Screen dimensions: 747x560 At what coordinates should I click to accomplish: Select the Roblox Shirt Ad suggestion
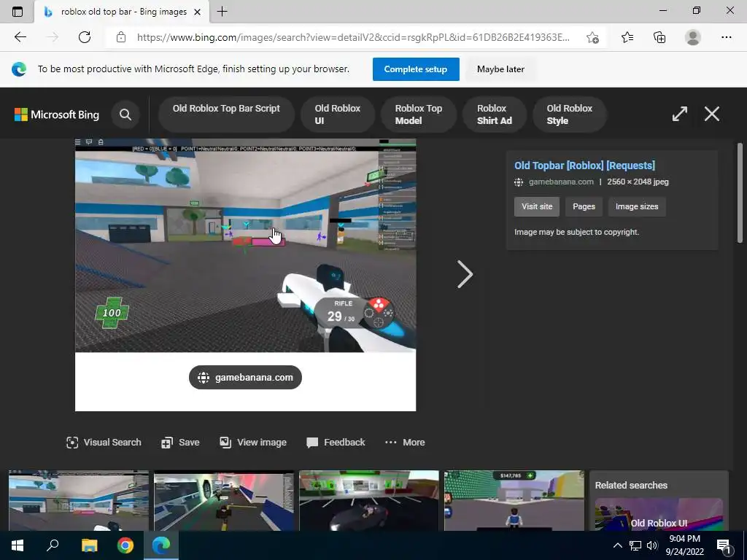(494, 114)
